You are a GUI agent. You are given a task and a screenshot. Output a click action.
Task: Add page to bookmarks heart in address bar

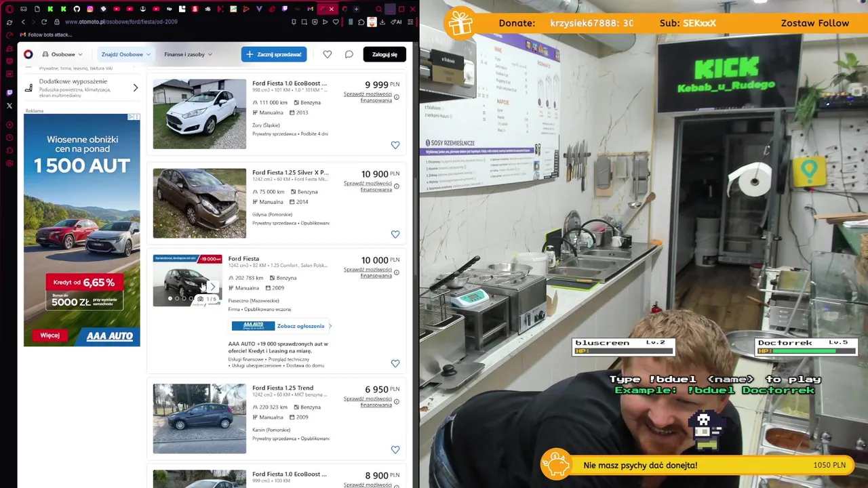pyautogui.click(x=335, y=22)
